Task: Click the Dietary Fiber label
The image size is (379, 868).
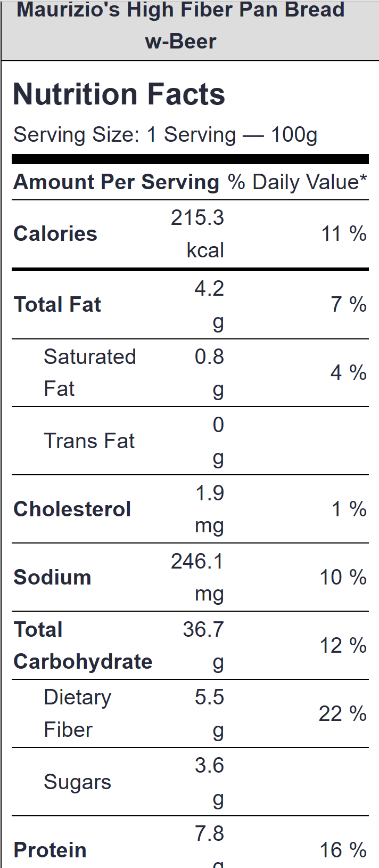Action: pyautogui.click(x=77, y=713)
